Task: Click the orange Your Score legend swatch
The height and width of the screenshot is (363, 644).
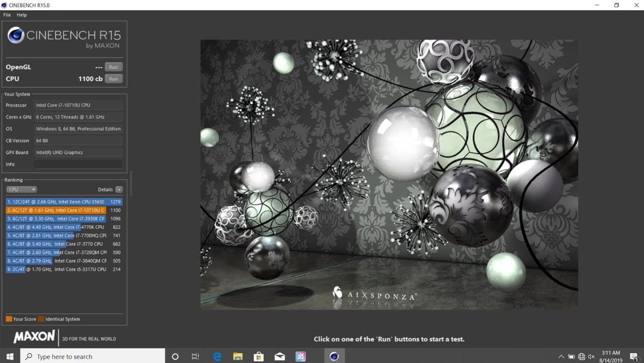Action: tap(9, 319)
